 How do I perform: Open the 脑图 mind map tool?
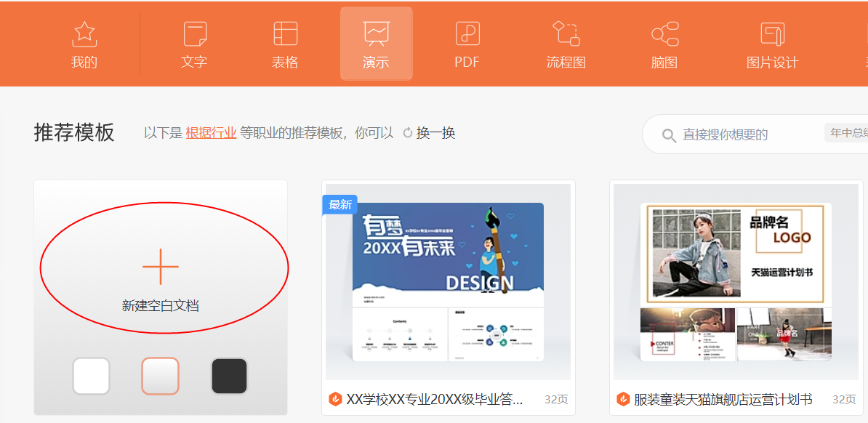[x=663, y=44]
